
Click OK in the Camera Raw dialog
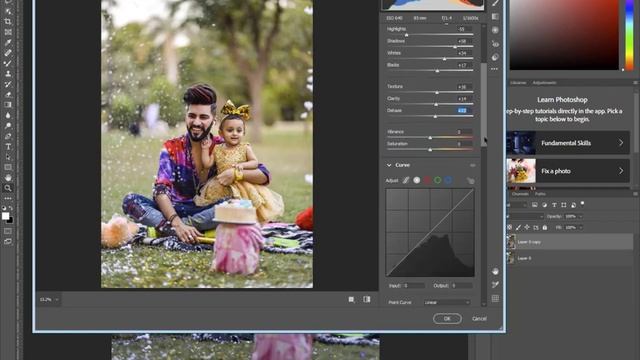(447, 318)
